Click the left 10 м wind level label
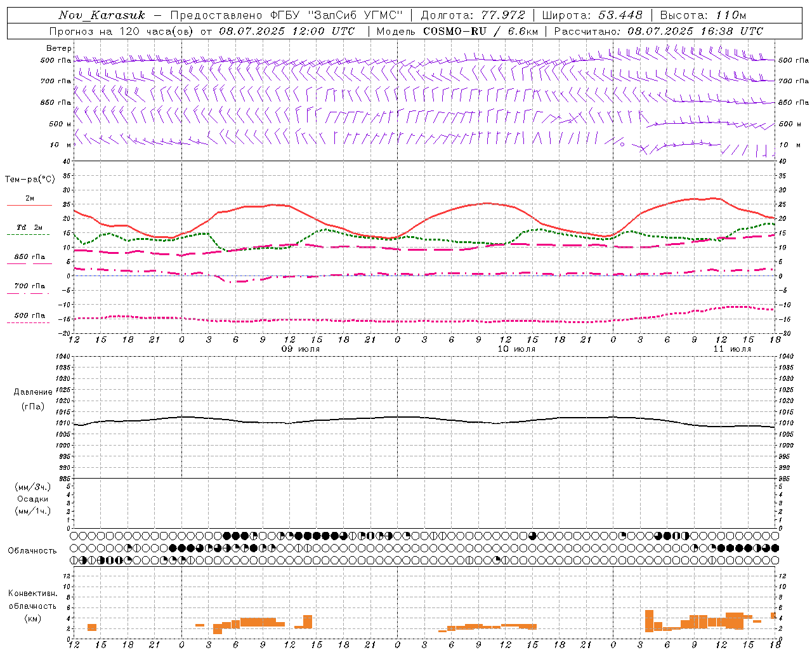Screen dimensions: 812x650 pos(61,145)
